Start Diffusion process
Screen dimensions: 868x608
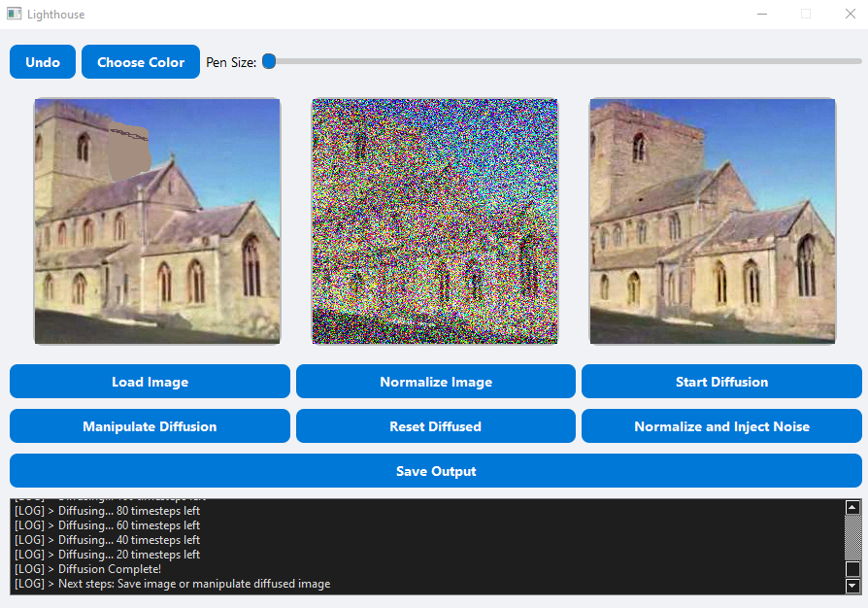coord(721,382)
